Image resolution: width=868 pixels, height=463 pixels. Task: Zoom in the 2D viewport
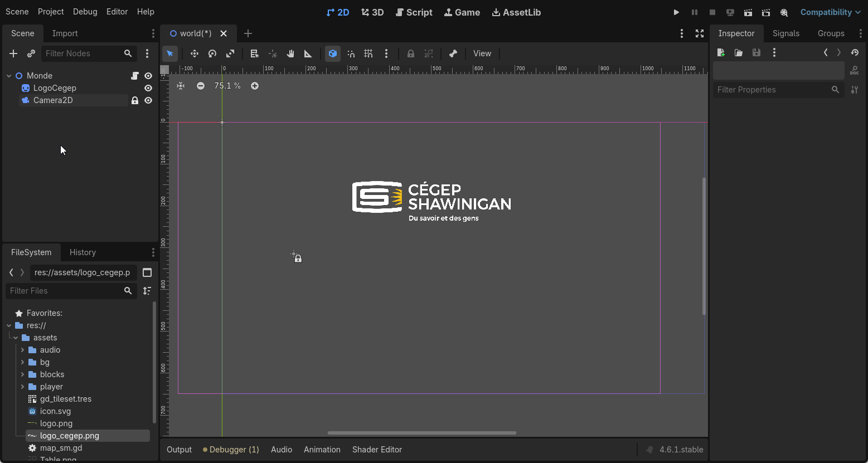point(255,86)
